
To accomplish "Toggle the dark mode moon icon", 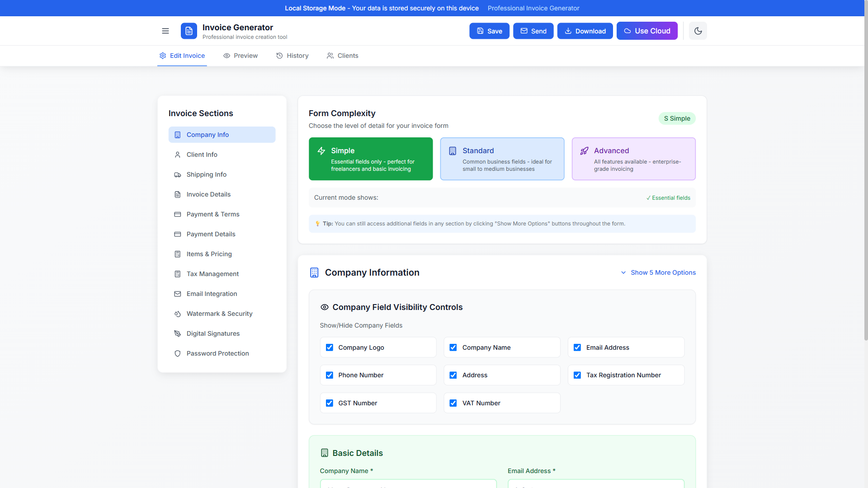I will [698, 31].
